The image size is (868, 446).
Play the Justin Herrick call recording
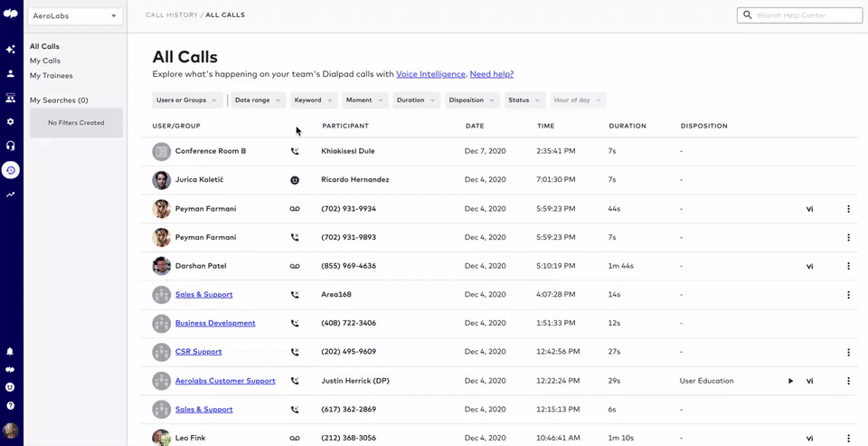coord(790,381)
